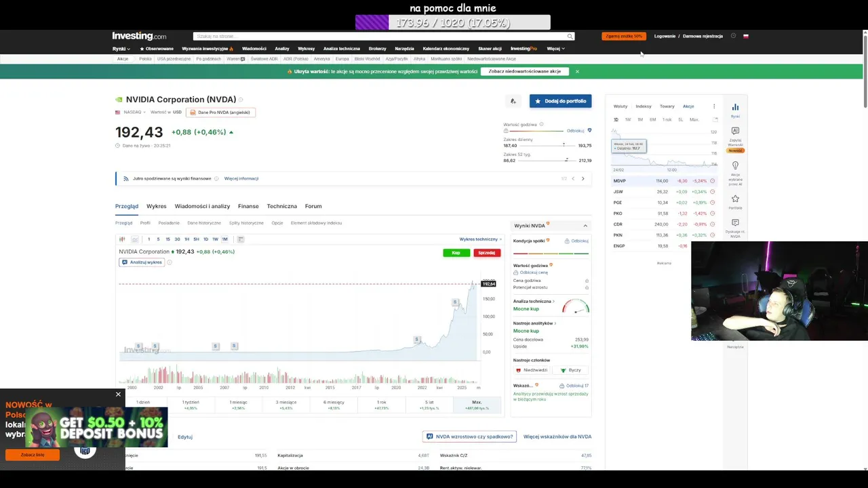868x488 pixels.
Task: Click info icon next to NVIDIA Corporation title
Action: 241,100
